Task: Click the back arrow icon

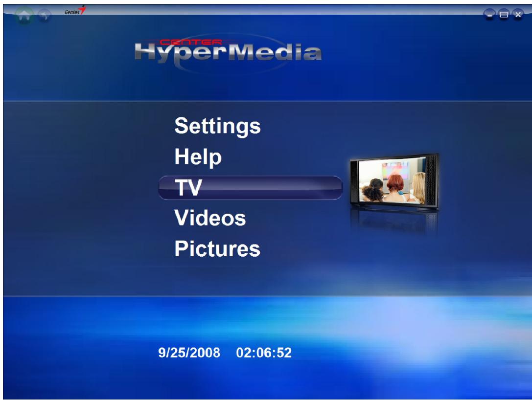Action: tap(44, 15)
